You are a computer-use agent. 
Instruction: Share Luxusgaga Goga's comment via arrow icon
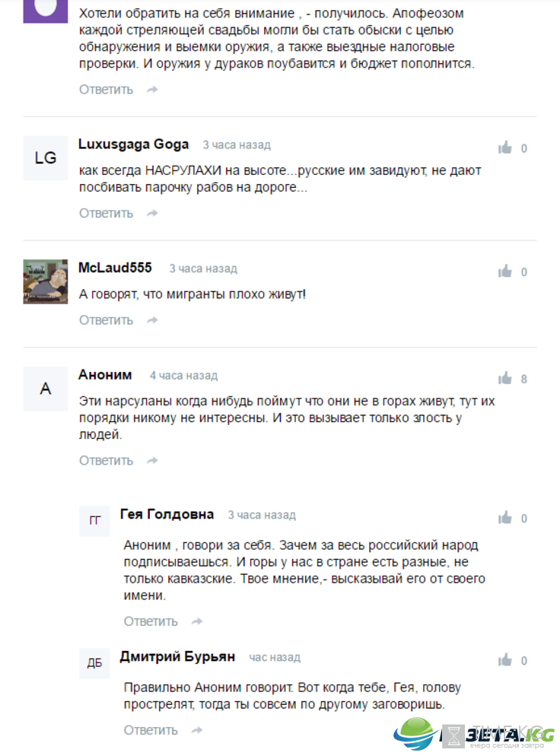pyautogui.click(x=152, y=213)
